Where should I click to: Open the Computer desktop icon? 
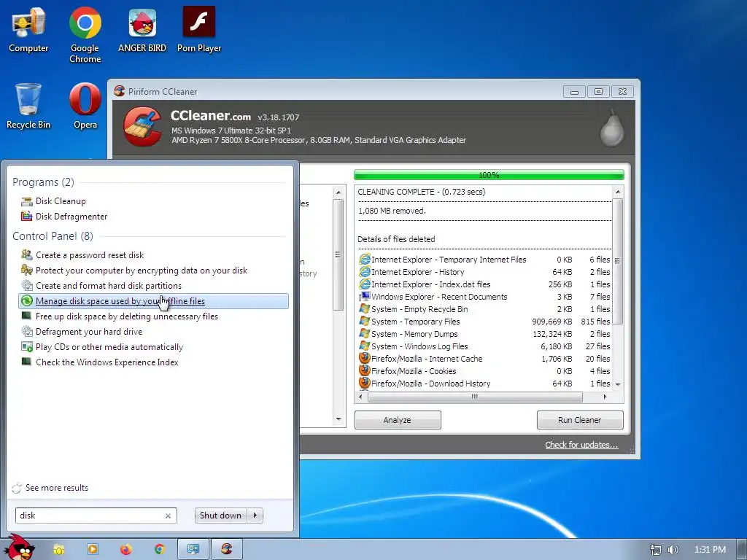click(x=28, y=29)
